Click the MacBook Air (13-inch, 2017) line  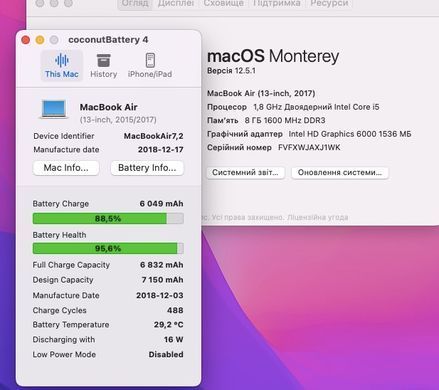tap(261, 93)
